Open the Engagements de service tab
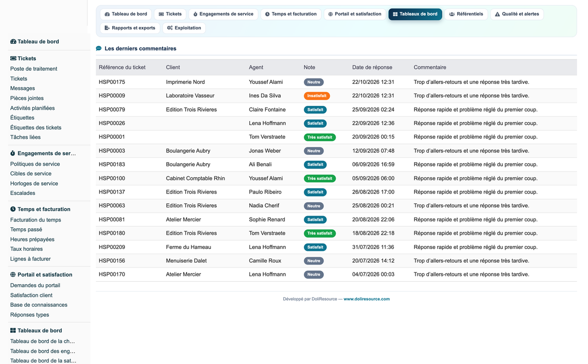This screenshot has height=364, width=588. point(223,14)
